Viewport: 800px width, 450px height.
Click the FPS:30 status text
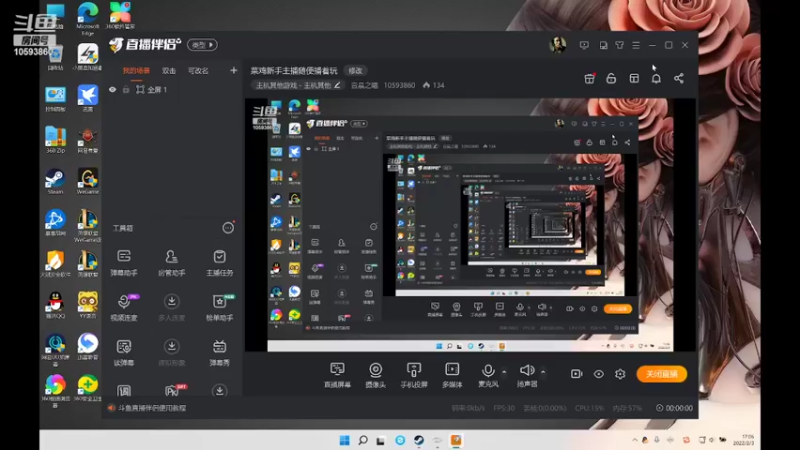(504, 408)
